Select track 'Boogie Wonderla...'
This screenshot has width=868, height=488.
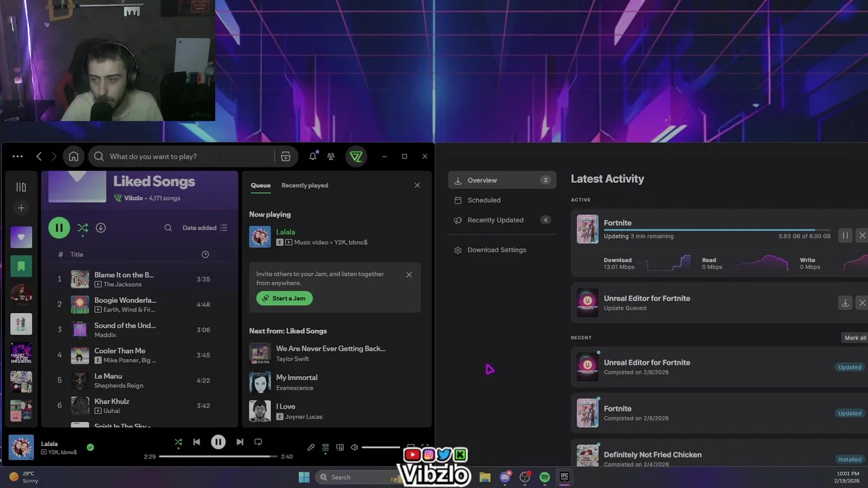[139, 304]
